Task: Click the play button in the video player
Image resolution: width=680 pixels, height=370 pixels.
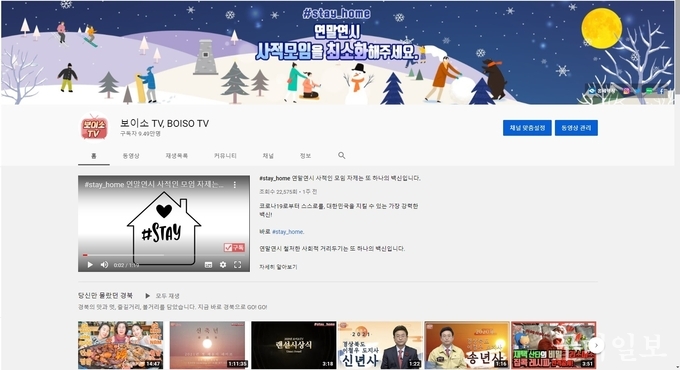Action: pyautogui.click(x=90, y=265)
